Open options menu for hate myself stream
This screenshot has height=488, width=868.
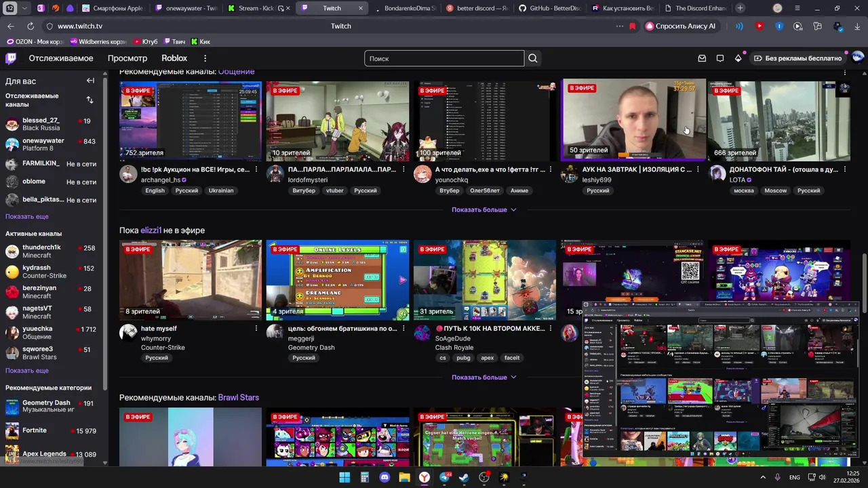click(x=256, y=328)
